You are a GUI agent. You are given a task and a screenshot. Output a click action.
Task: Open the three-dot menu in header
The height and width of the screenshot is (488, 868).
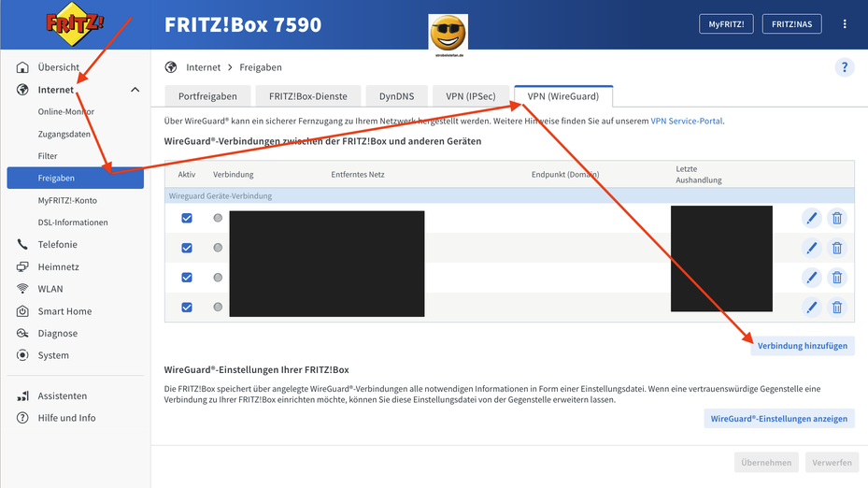point(845,24)
